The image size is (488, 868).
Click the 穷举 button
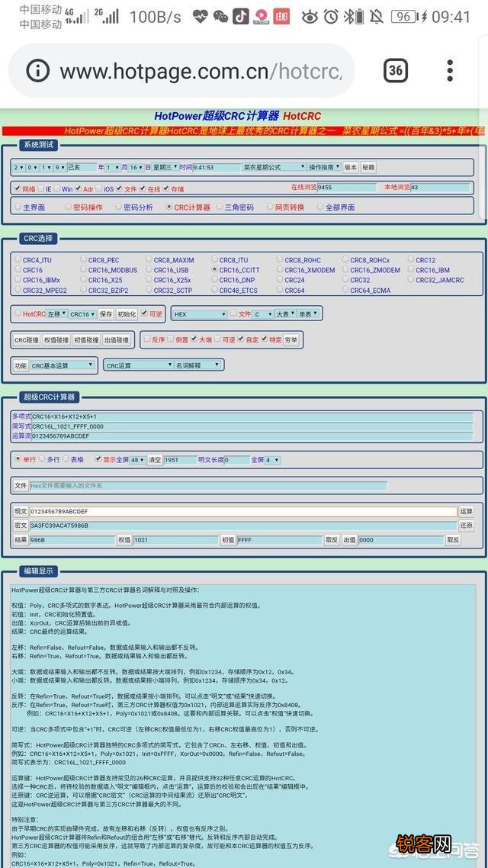(291, 339)
